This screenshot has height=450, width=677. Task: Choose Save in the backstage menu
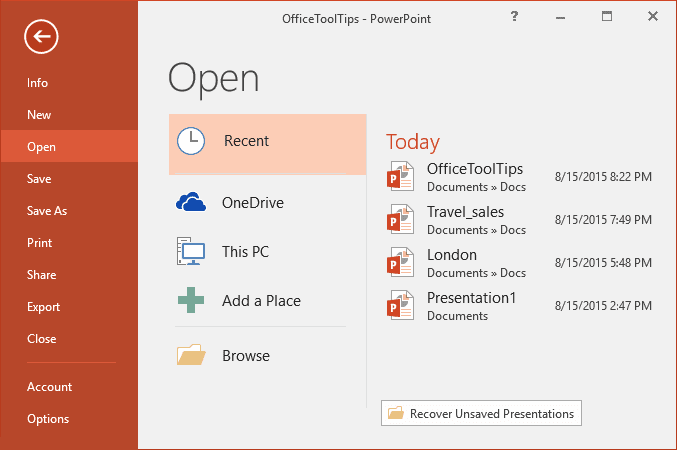pyautogui.click(x=69, y=179)
